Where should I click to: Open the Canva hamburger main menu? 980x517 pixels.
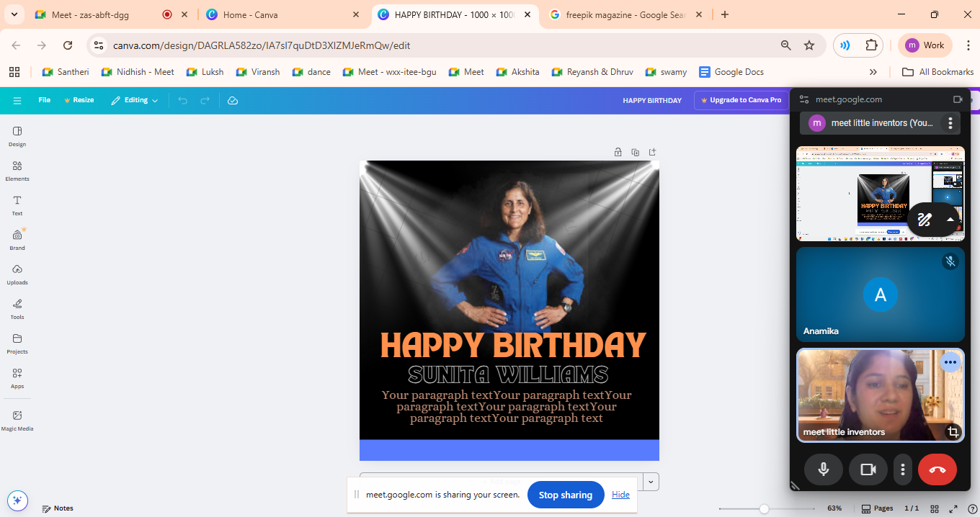17,101
